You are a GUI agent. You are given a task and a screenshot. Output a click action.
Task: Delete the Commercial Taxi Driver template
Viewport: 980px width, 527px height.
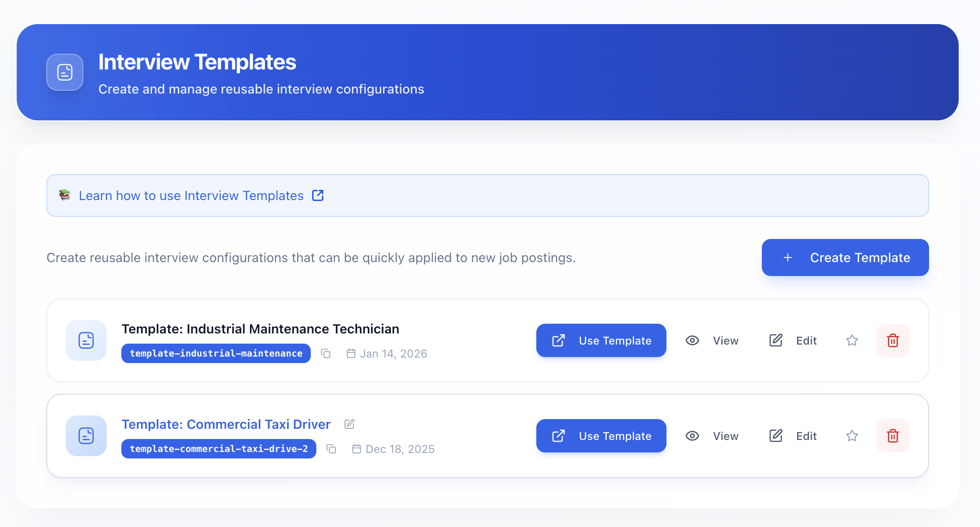892,436
